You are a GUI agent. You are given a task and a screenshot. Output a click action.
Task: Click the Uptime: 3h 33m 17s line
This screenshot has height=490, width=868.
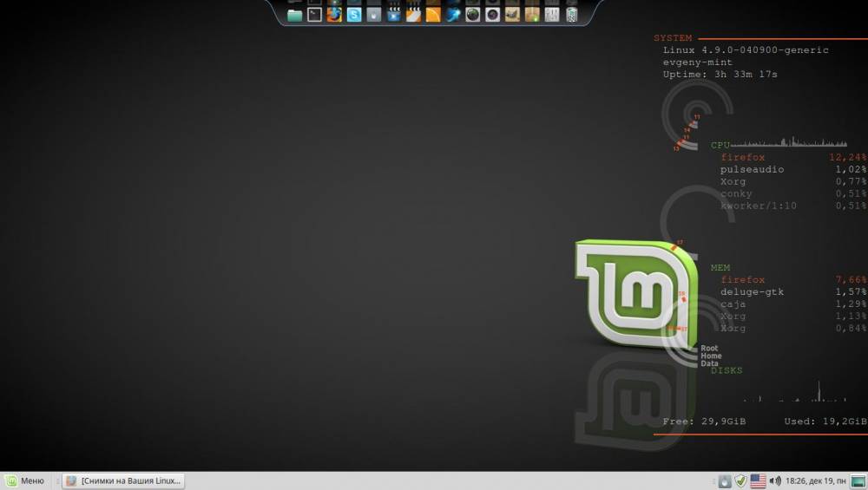coord(720,74)
